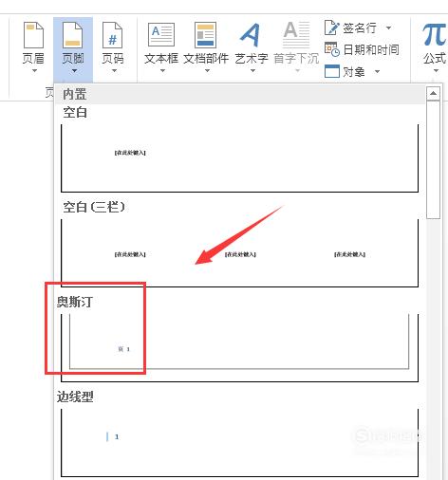
Task: Expand the 页眉 dropdown arrow
Action: coord(34,70)
